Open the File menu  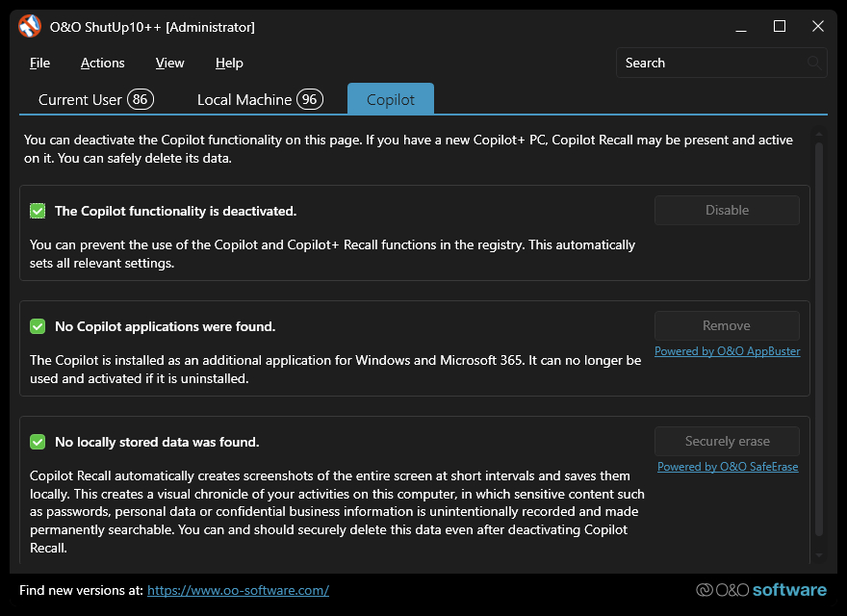tap(39, 64)
